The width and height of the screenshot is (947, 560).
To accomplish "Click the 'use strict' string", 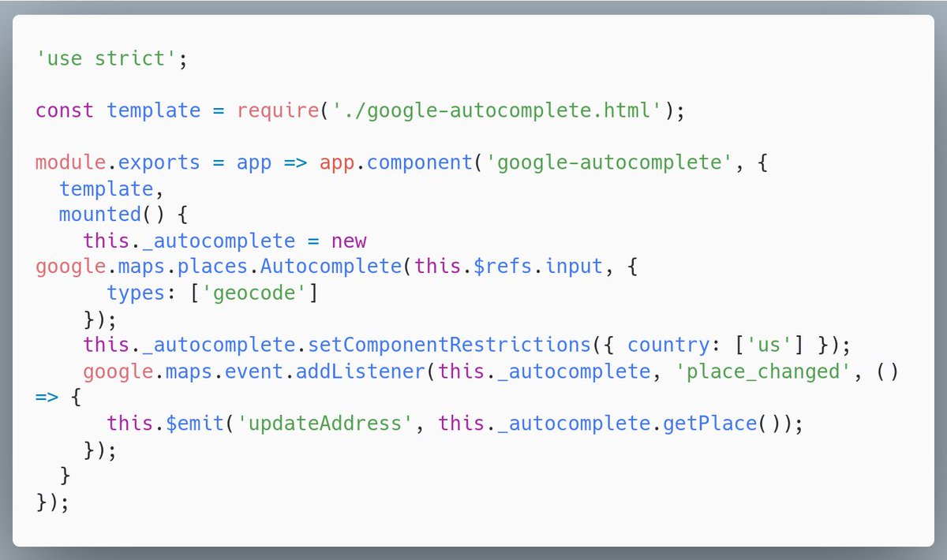I will [x=107, y=59].
